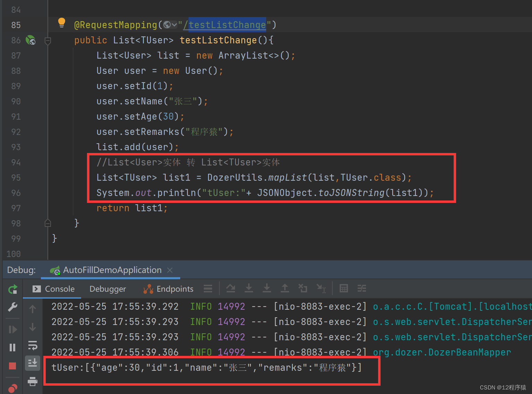Click the Step Over icon
532x394 pixels.
(231, 288)
